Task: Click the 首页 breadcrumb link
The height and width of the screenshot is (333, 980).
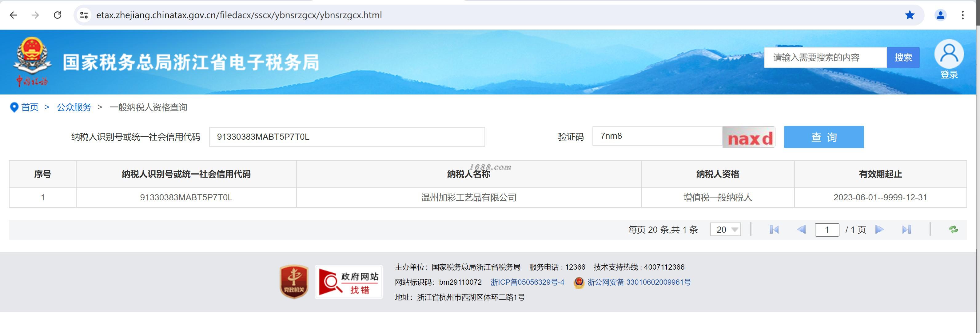Action: 30,107
